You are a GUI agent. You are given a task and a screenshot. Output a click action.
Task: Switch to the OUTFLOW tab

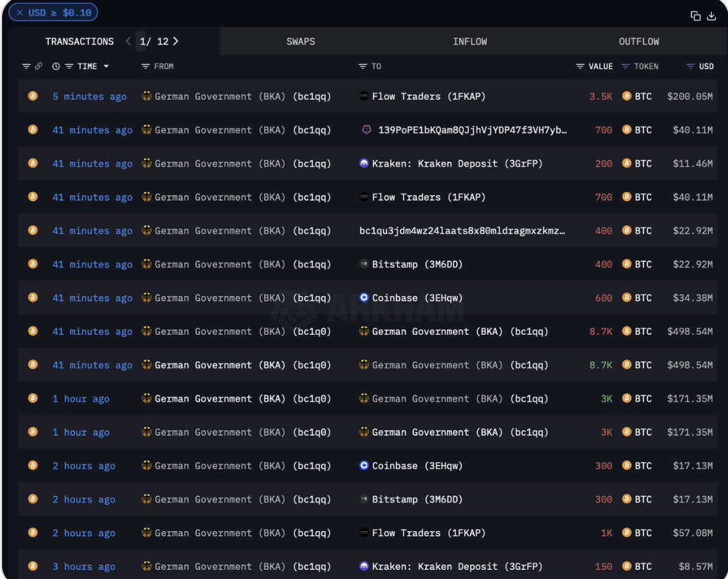coord(639,42)
